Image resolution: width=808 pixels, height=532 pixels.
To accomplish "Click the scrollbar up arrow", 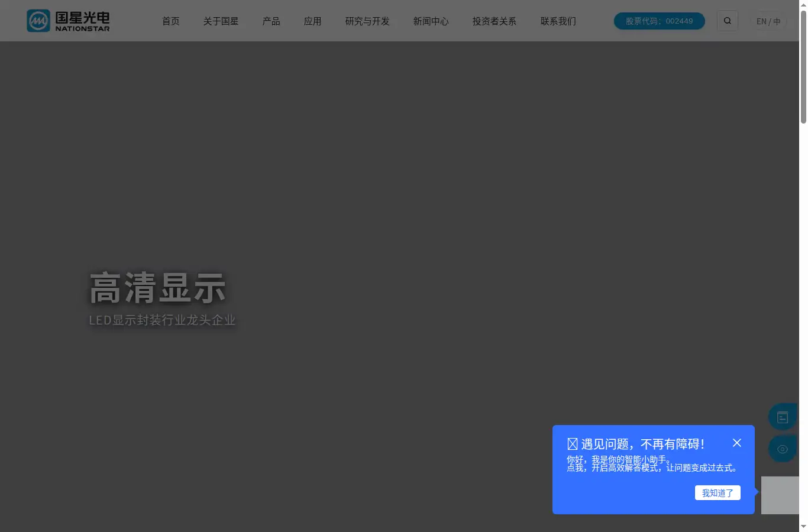I will coord(803,5).
